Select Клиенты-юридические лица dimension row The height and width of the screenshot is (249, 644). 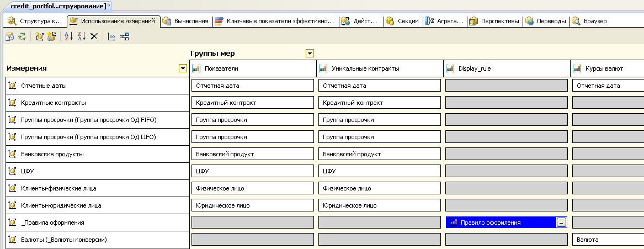coord(98,205)
